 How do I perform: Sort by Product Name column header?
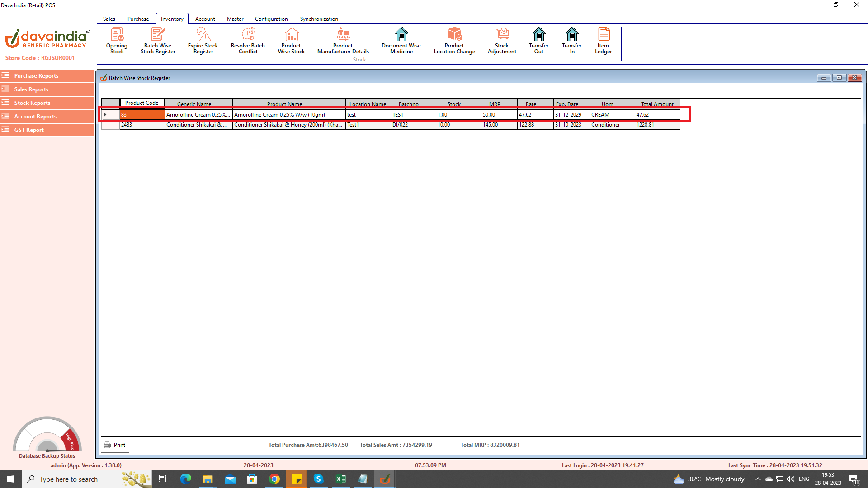pyautogui.click(x=284, y=104)
